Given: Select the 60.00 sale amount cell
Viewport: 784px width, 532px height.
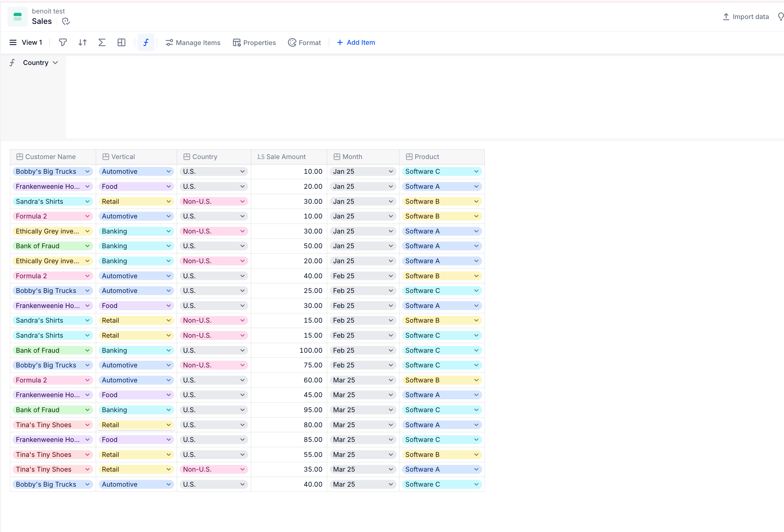Looking at the screenshot, I should (x=289, y=380).
